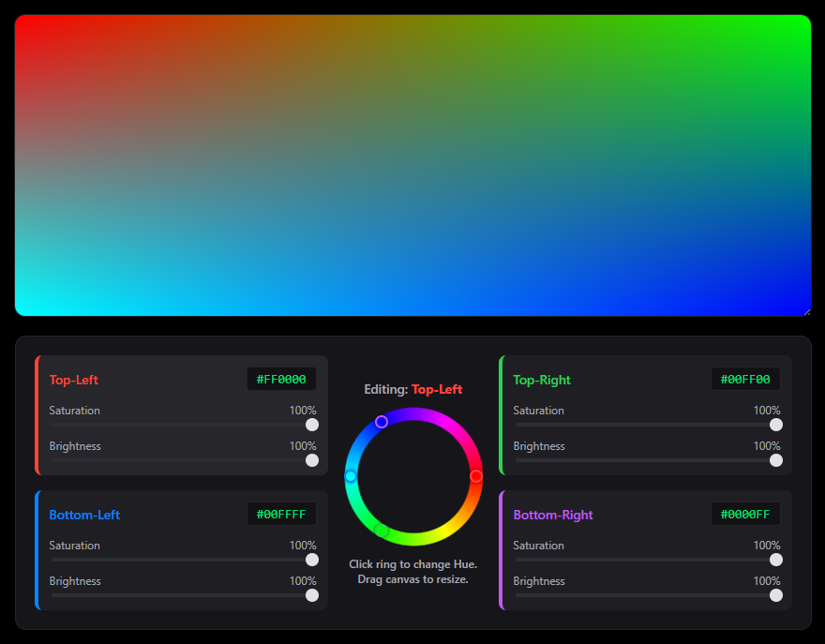Click the Bottom-Left Saturation slider handle
This screenshot has width=825, height=644.
point(312,560)
